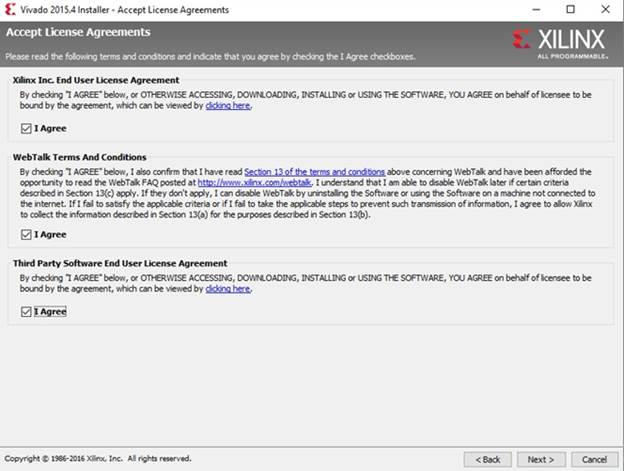Viewport: 624px width, 471px height.
Task: Minimize the installer window
Action: tap(536, 9)
